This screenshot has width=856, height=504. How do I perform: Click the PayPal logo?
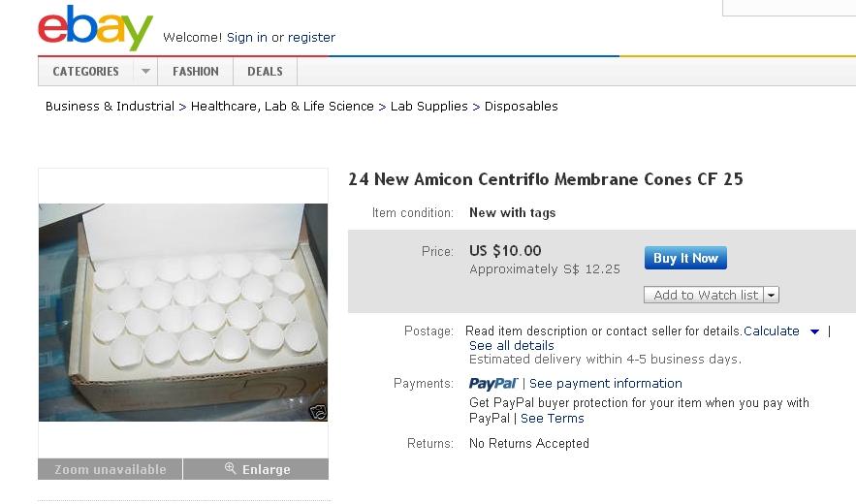pos(493,384)
